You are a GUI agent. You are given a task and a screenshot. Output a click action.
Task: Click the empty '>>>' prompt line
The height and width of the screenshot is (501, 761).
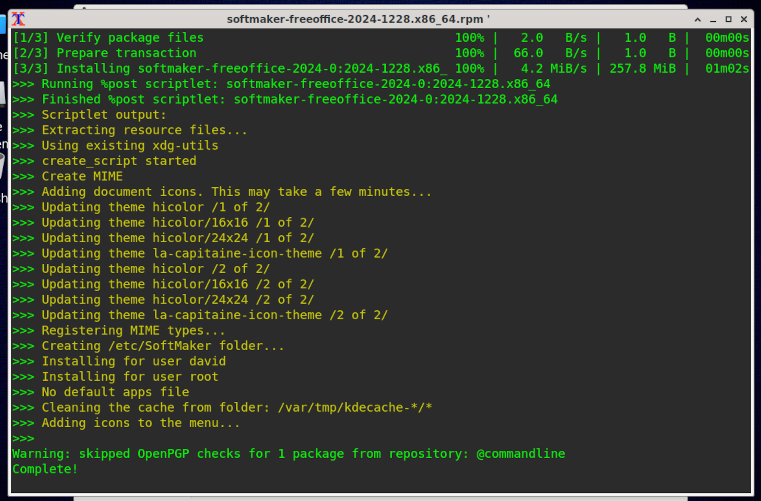pos(23,438)
